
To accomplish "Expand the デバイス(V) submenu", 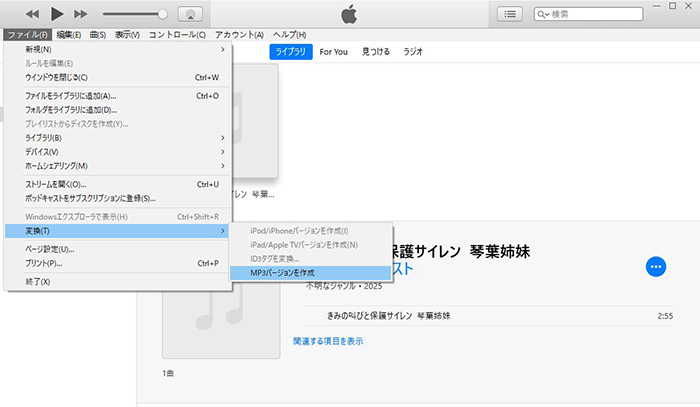I will pyautogui.click(x=118, y=152).
